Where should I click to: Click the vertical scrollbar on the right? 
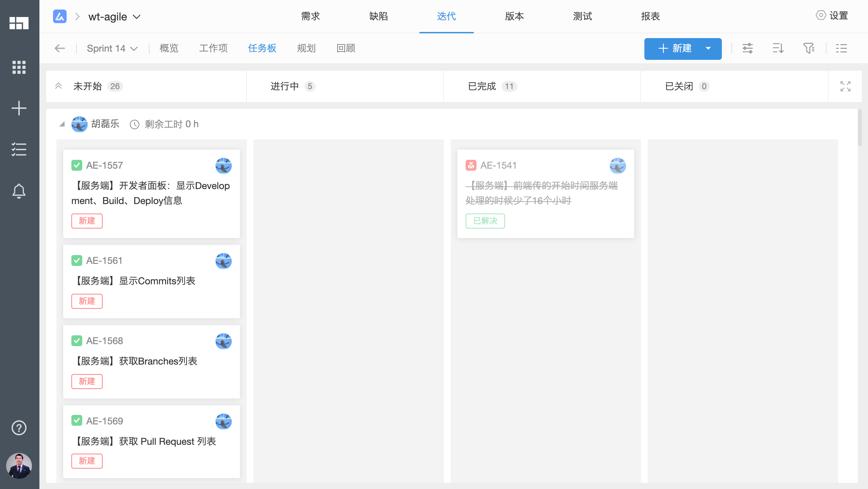click(x=860, y=128)
